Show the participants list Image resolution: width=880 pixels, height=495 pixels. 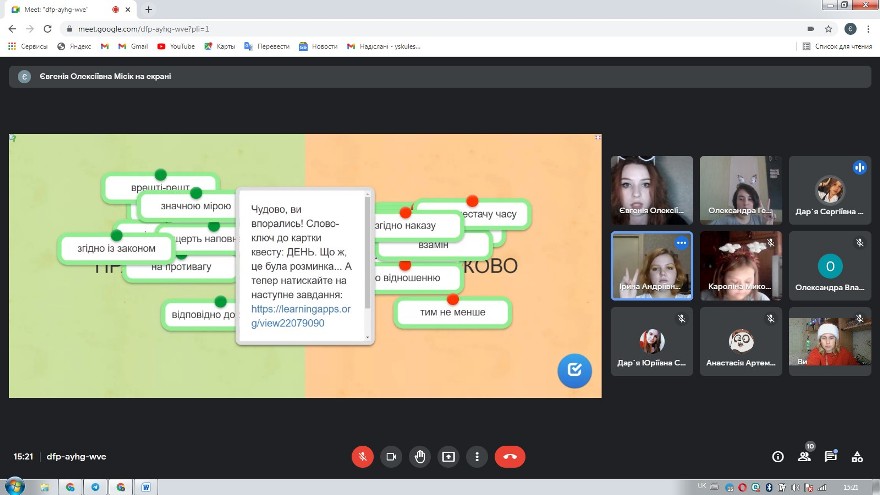pyautogui.click(x=804, y=456)
